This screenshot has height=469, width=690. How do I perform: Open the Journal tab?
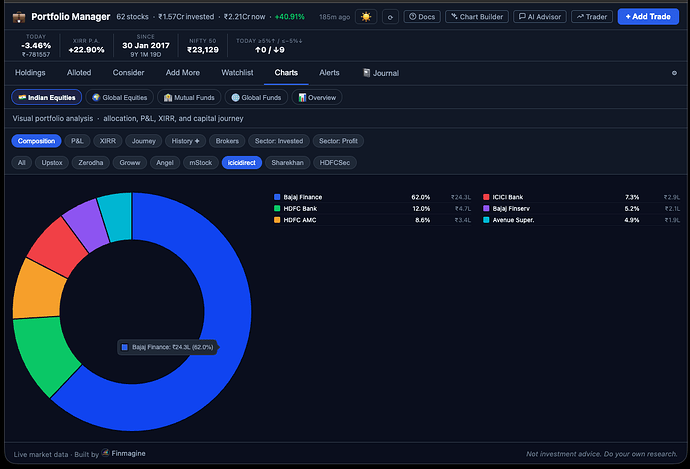pyautogui.click(x=381, y=73)
